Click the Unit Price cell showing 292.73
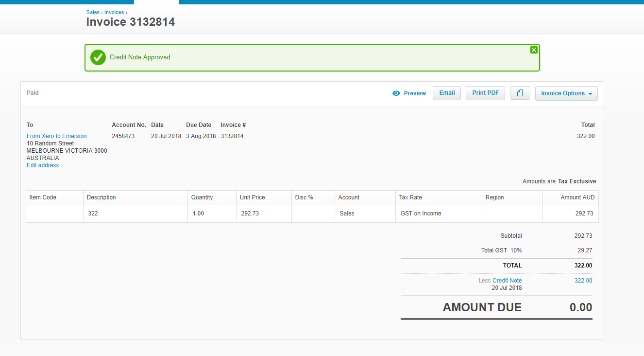The height and width of the screenshot is (356, 644). point(263,214)
